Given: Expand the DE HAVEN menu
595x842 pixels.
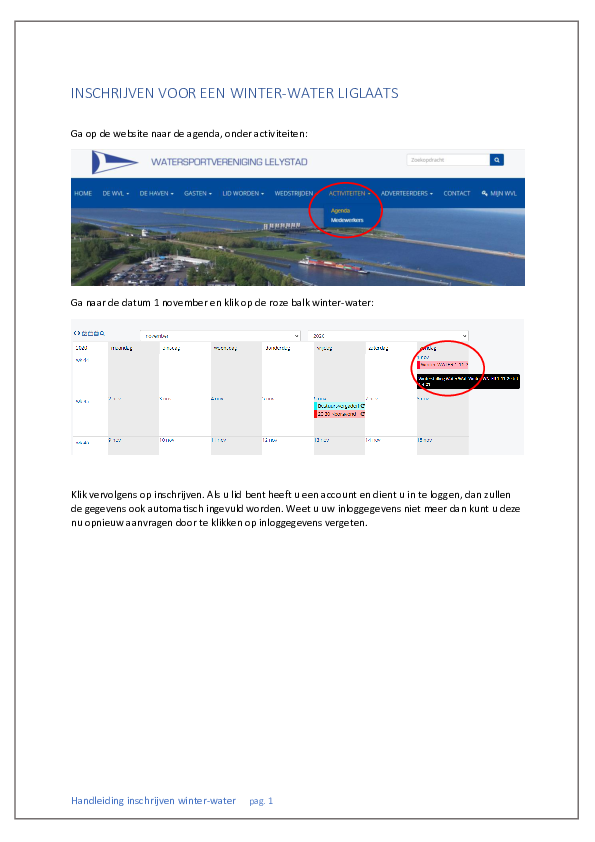Looking at the screenshot, I should [x=156, y=193].
